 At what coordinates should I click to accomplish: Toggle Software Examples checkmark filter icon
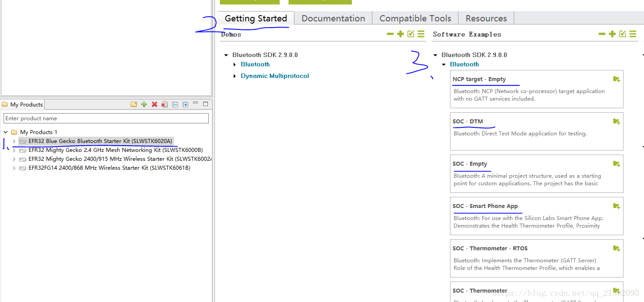click(x=623, y=34)
